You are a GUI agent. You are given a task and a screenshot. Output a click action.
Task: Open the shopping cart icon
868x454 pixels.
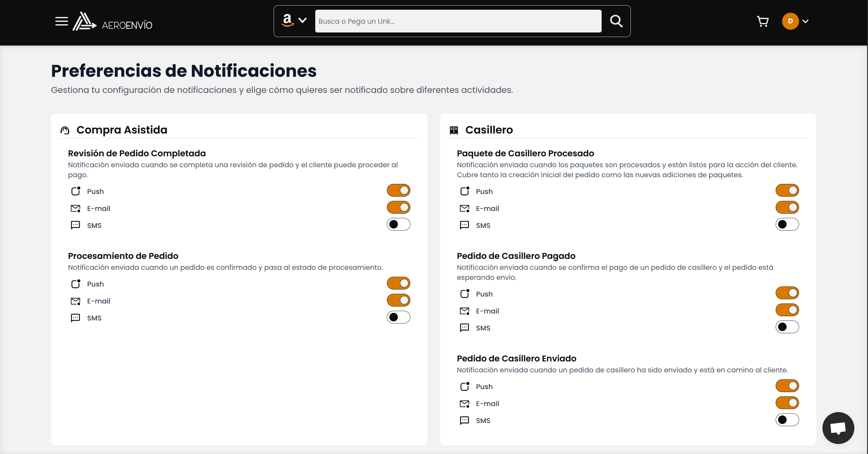click(x=763, y=21)
